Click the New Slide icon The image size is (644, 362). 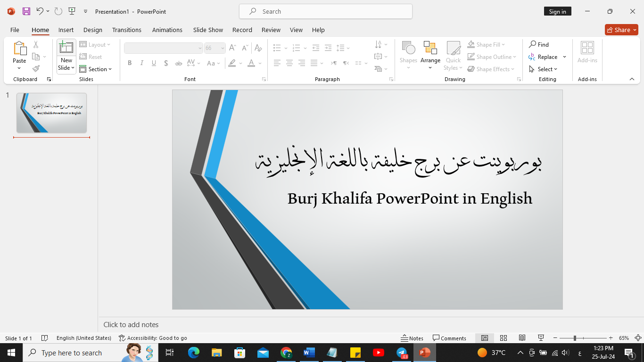pyautogui.click(x=66, y=48)
